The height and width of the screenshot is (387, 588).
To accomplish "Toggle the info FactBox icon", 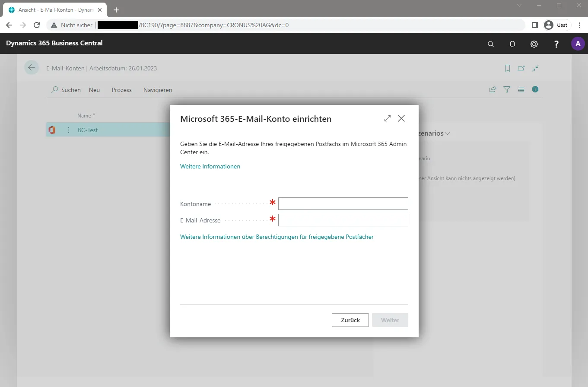I will (535, 89).
